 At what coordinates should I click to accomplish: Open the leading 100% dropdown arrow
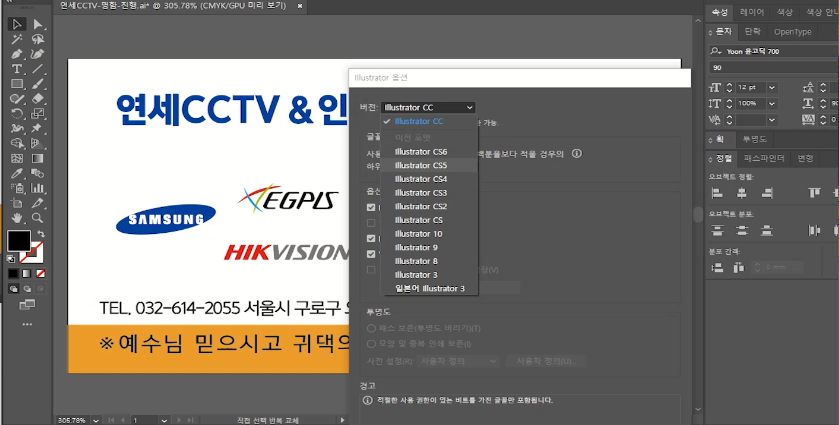coord(772,103)
